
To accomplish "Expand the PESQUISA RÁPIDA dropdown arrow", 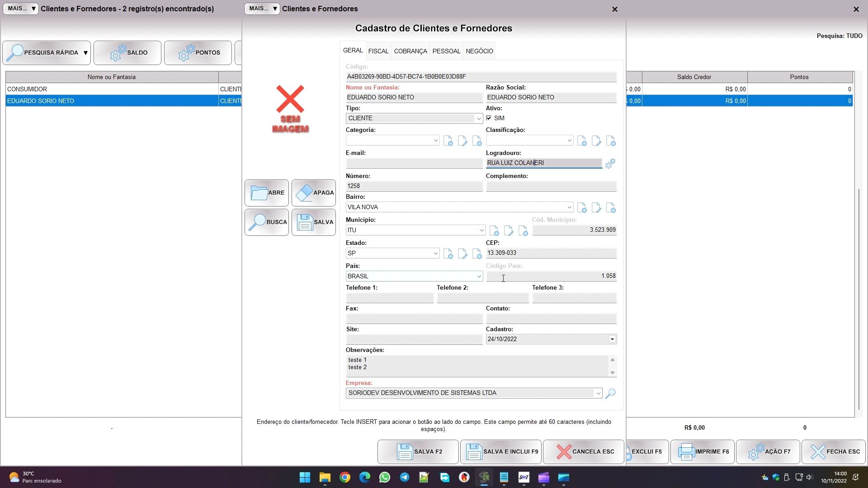I will (85, 53).
